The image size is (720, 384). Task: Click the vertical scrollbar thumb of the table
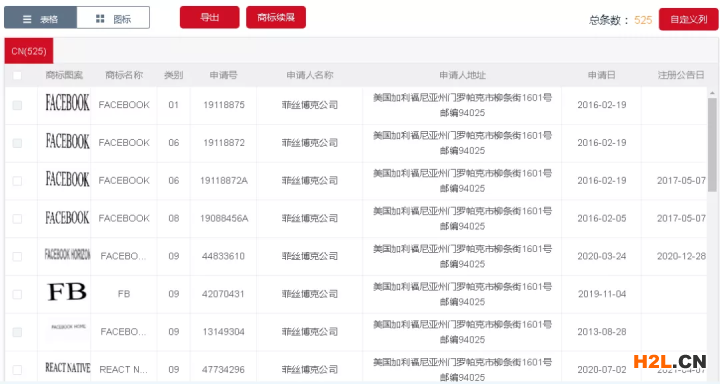click(712, 145)
